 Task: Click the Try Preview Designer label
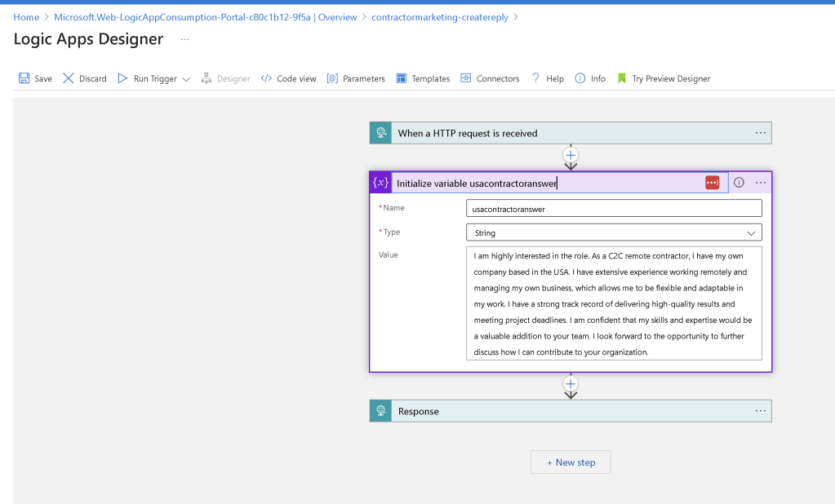click(x=671, y=79)
